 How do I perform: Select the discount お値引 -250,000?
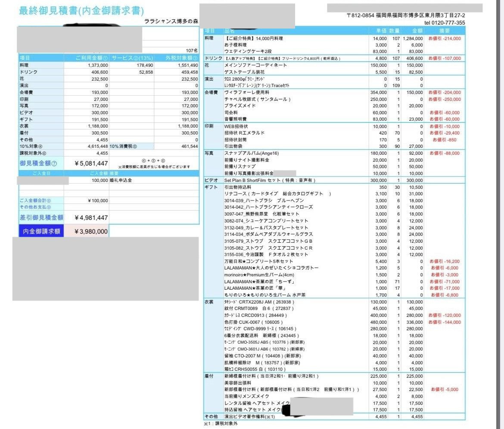click(445, 99)
